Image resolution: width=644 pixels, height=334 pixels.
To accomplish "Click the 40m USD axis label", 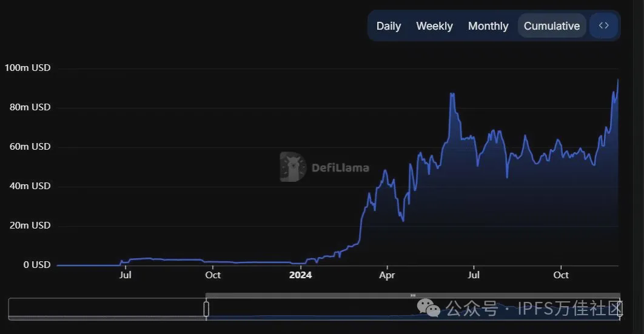I will (30, 186).
